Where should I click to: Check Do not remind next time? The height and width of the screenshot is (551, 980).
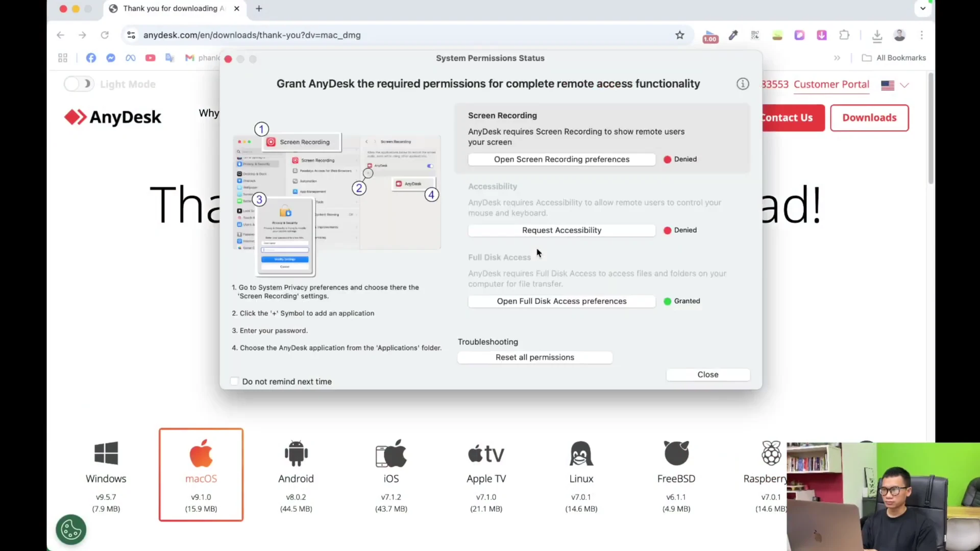[x=234, y=382]
